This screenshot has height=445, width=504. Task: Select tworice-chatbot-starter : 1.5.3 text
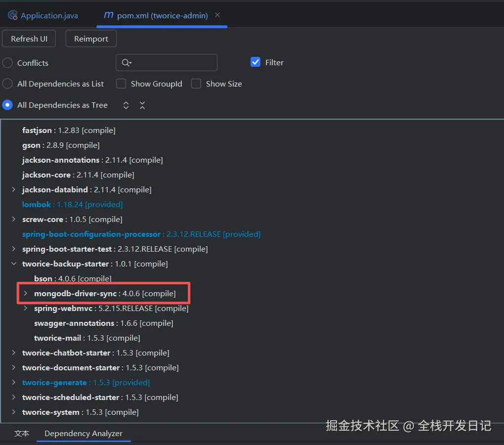pyautogui.click(x=95, y=353)
